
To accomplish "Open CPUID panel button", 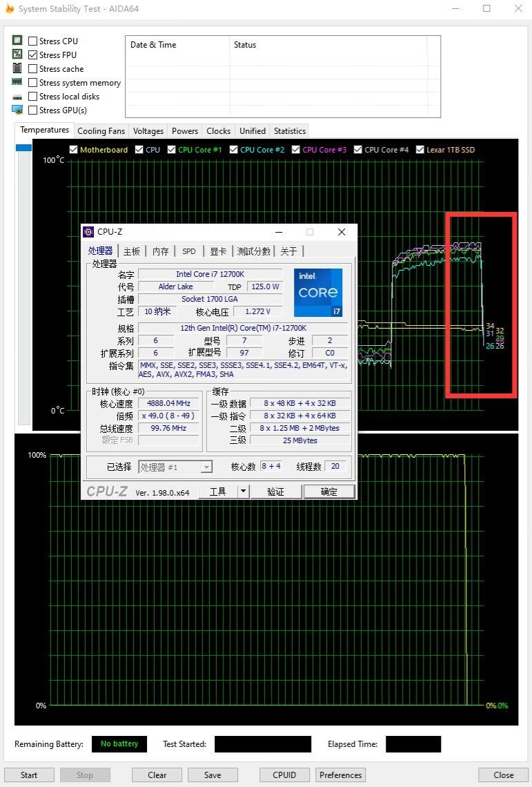I will [284, 775].
